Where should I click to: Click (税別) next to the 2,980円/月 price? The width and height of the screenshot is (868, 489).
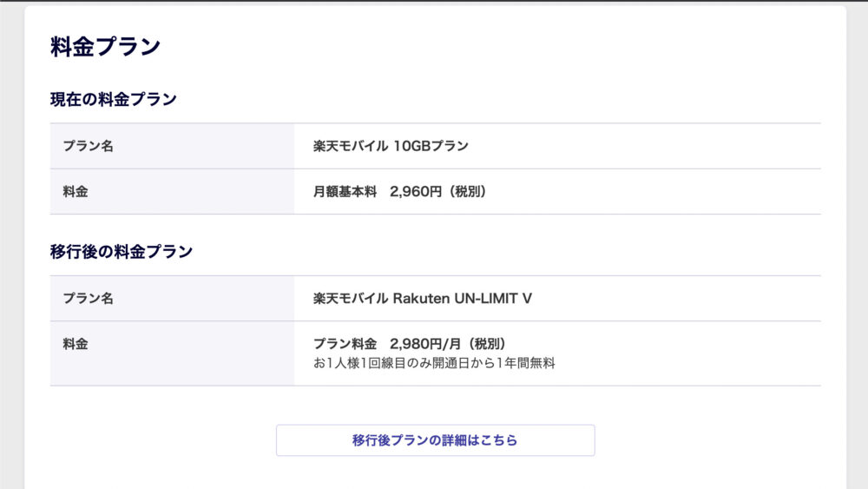pos(486,344)
